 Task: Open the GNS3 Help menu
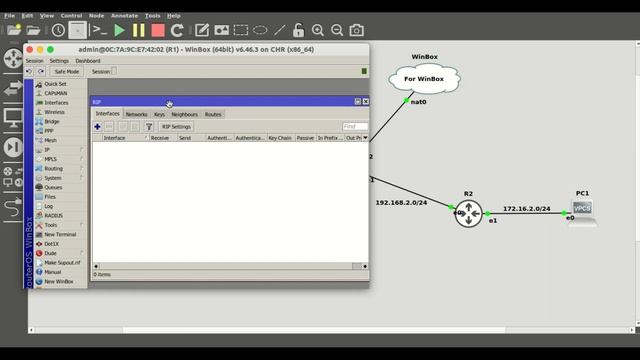coord(174,16)
